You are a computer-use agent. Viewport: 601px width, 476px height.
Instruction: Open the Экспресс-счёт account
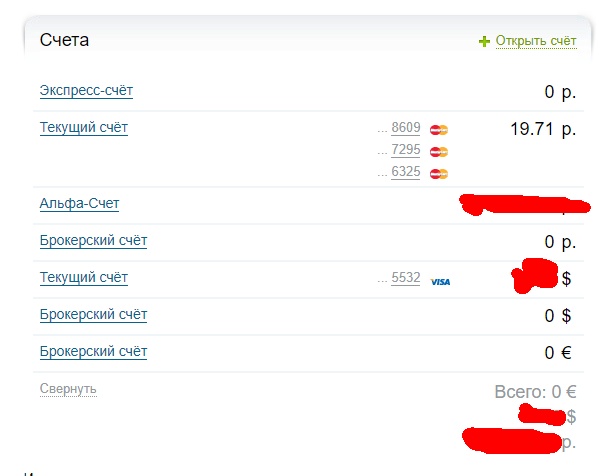click(x=86, y=90)
